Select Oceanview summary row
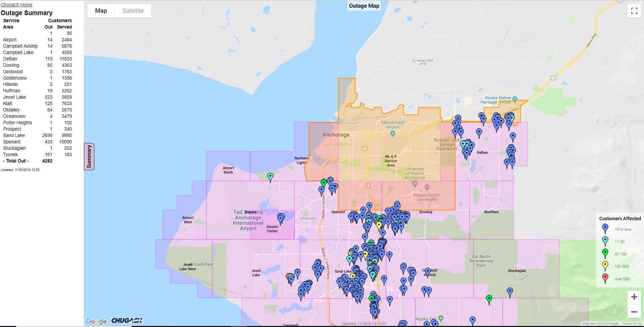 pyautogui.click(x=37, y=116)
